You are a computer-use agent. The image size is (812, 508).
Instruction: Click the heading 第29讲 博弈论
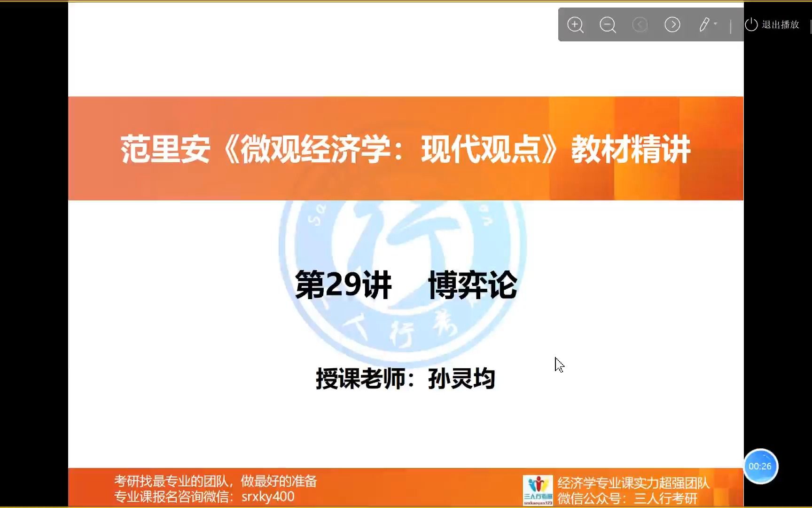tap(406, 285)
